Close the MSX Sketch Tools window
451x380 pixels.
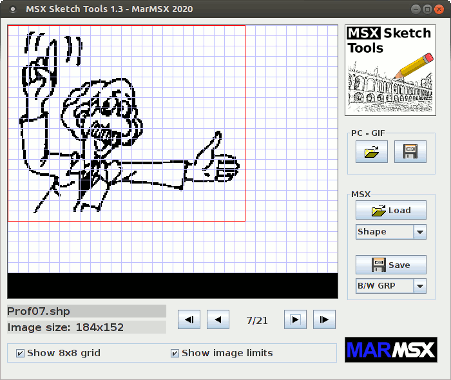pyautogui.click(x=439, y=9)
